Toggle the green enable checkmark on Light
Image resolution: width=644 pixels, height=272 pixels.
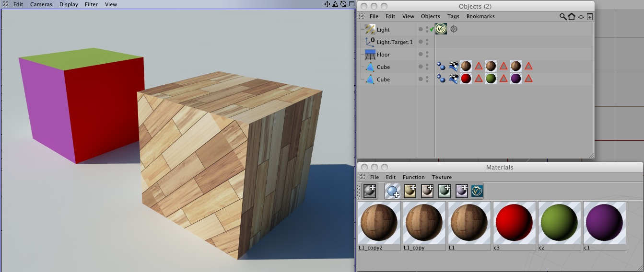[432, 29]
